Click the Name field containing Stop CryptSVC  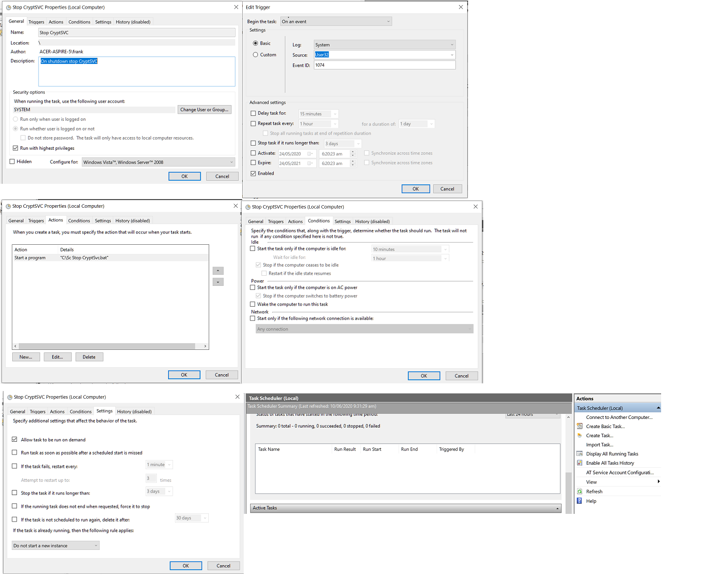[137, 32]
